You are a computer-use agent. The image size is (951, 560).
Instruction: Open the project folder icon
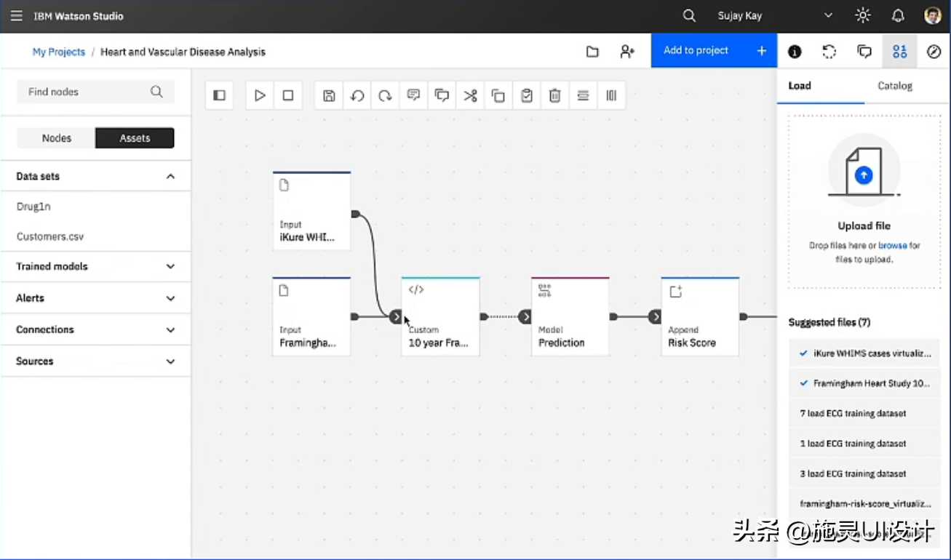point(592,52)
